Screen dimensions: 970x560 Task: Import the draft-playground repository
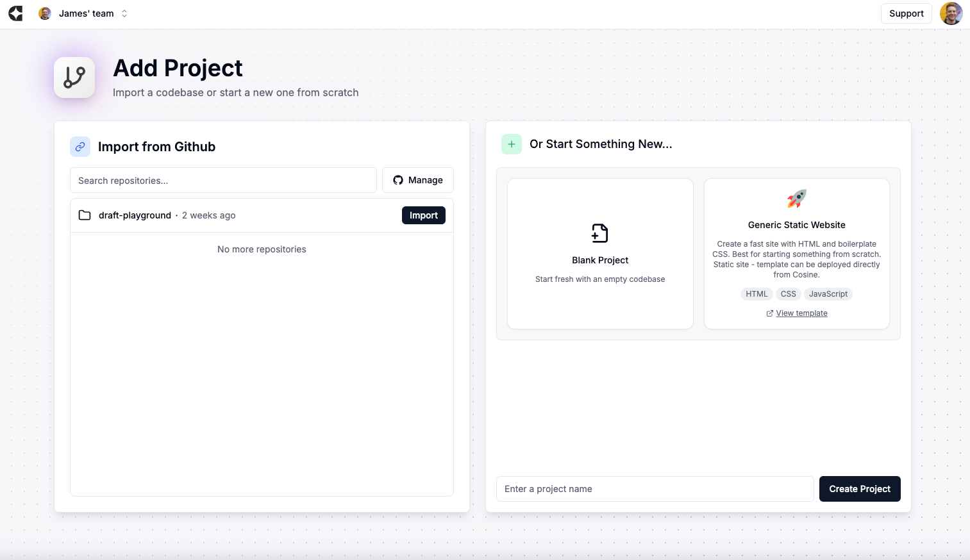(x=423, y=215)
